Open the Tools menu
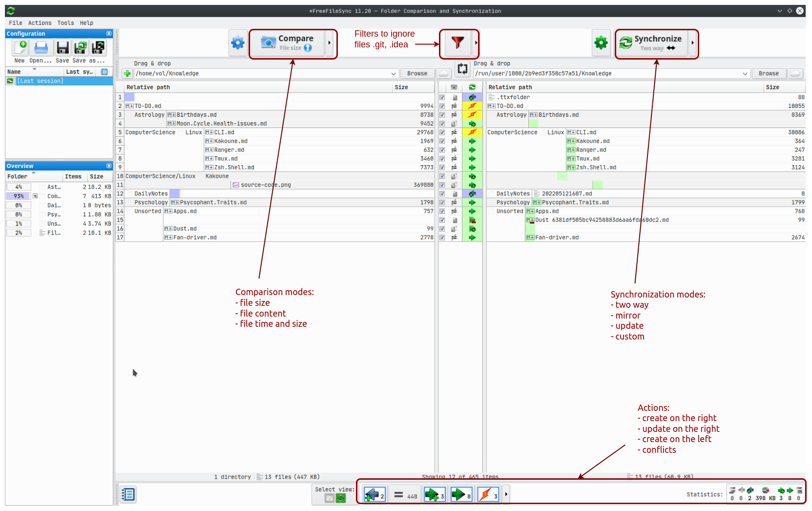 [x=65, y=23]
